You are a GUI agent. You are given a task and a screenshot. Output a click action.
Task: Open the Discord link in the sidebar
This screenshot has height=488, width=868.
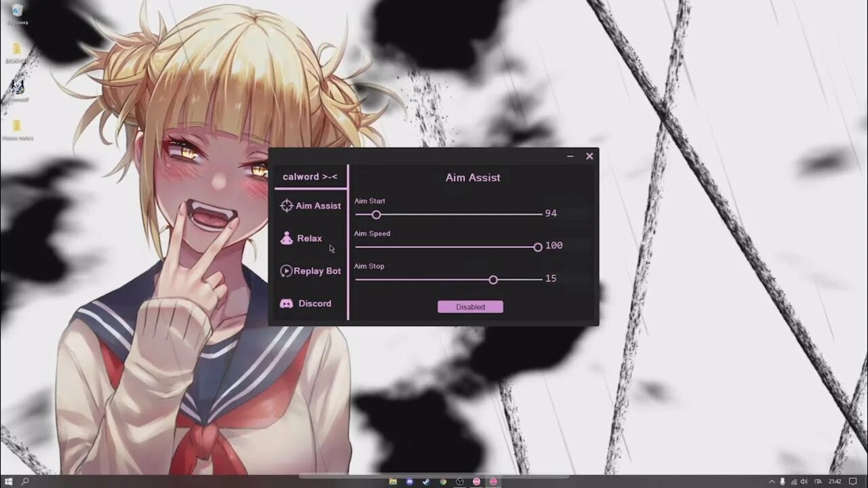306,303
